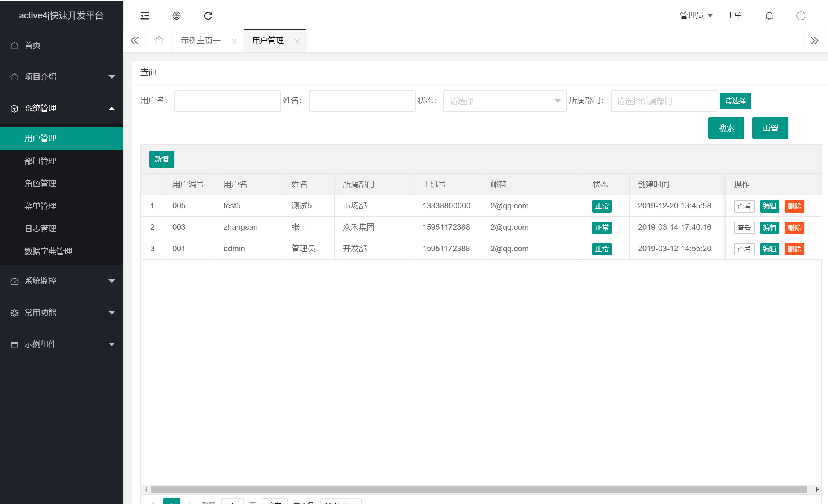
Task: Open the 系统监控 sidebar section icon
Action: pos(14,281)
